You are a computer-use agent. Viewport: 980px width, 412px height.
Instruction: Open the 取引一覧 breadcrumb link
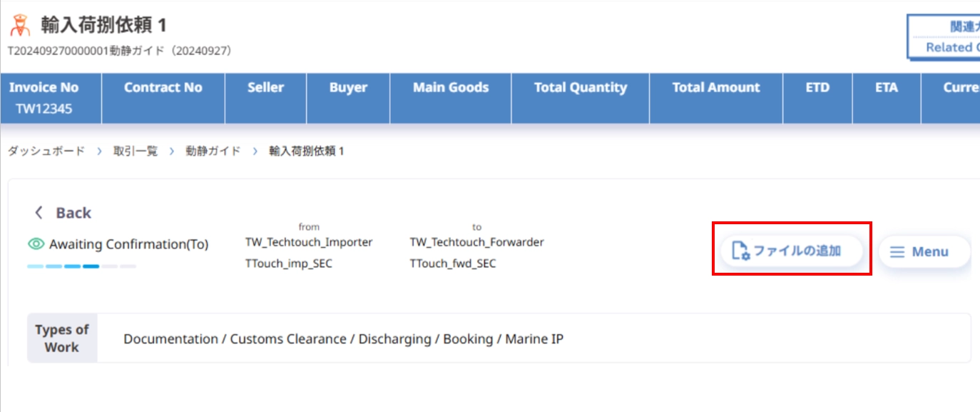click(136, 151)
